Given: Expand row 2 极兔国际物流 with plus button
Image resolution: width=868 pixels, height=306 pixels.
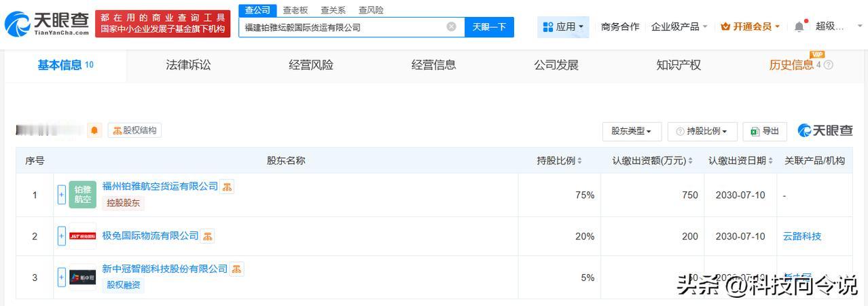Looking at the screenshot, I should 62,236.
